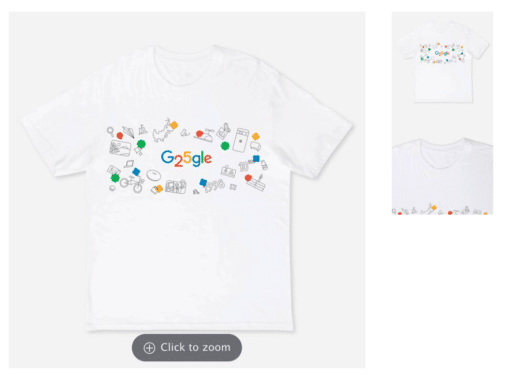Viewport: 512px width, 375px height.
Task: Click the bicycle doodle on the shirt
Action: click(x=132, y=184)
